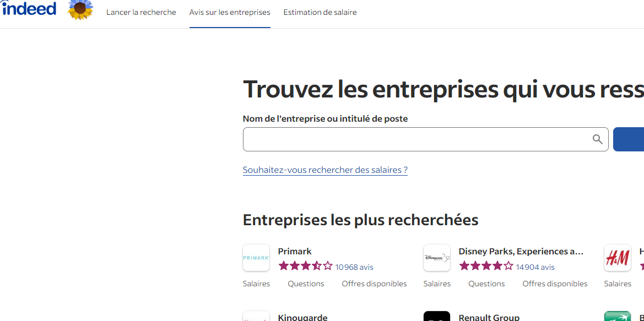Click the H&M logo thumbnail
The height and width of the screenshot is (321, 644).
coord(618,258)
